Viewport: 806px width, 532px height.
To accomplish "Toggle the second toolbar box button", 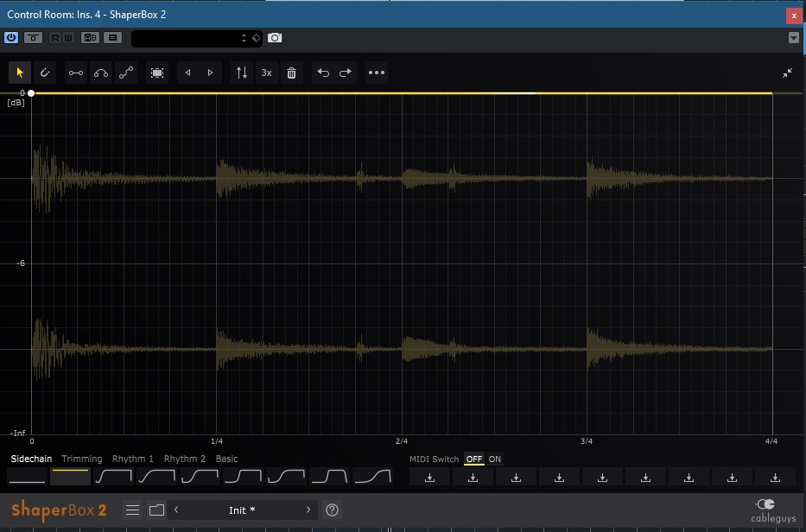I will pyautogui.click(x=34, y=37).
